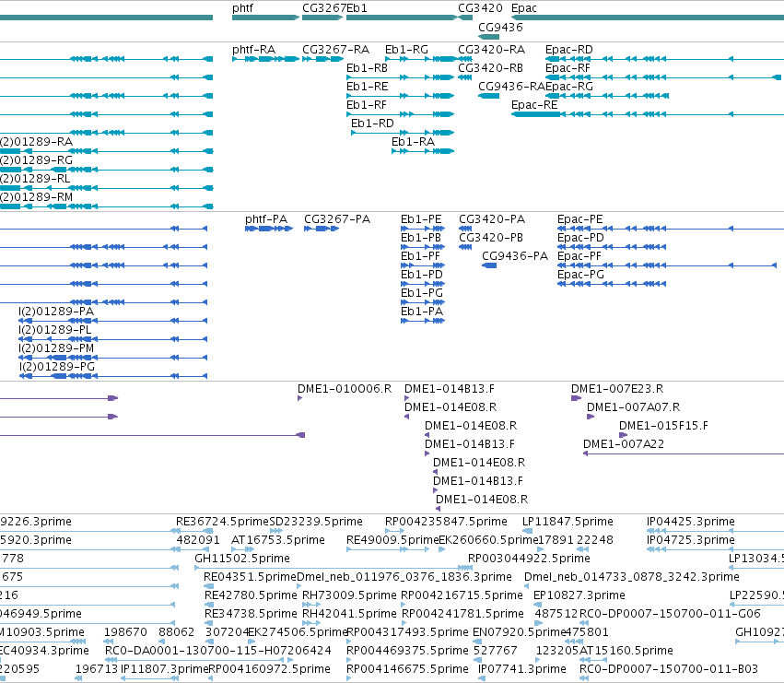The height and width of the screenshot is (683, 784).
Task: Open the phtf-RA transcript label
Action: 253,50
